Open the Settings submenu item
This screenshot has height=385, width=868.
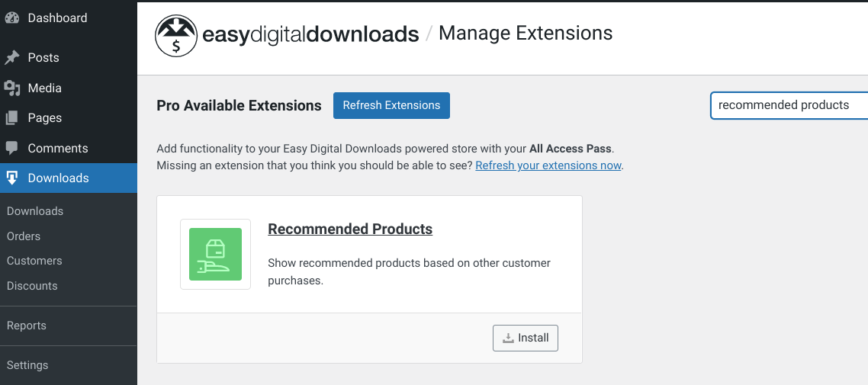[x=27, y=365]
